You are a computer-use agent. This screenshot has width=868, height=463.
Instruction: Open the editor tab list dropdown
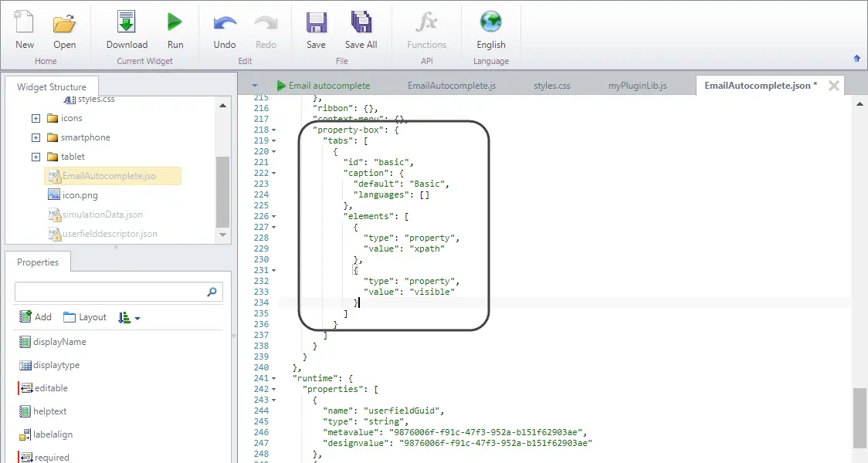click(255, 86)
